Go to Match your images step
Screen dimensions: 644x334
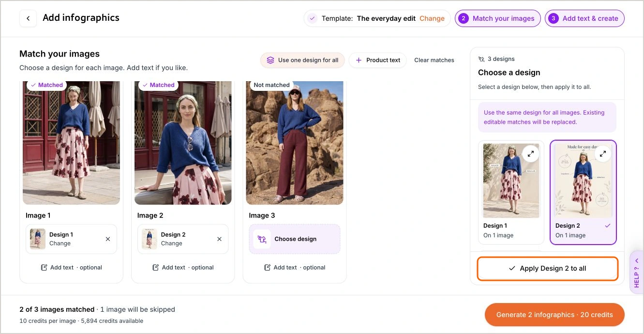497,18
